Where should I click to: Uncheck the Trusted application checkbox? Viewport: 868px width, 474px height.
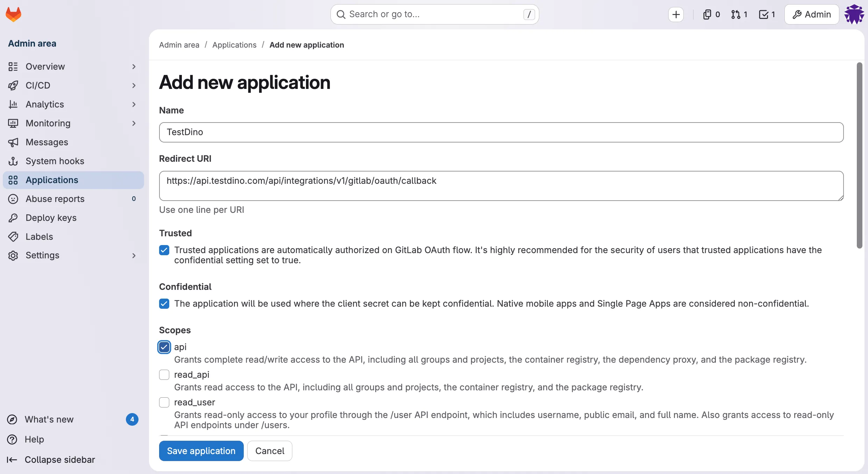click(x=164, y=250)
